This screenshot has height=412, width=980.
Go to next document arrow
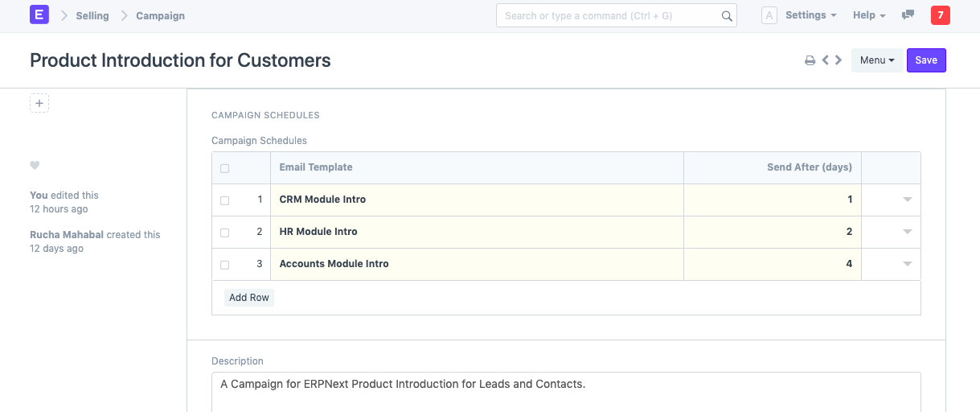pos(839,60)
